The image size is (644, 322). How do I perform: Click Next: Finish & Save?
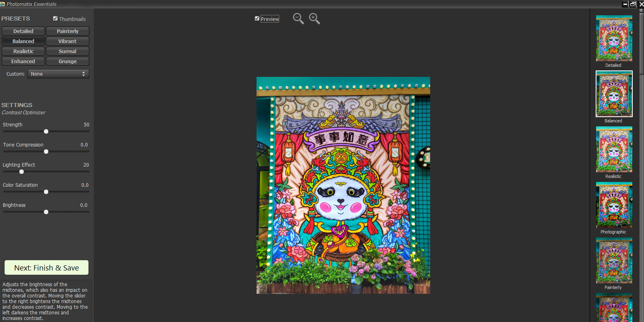[x=46, y=268]
